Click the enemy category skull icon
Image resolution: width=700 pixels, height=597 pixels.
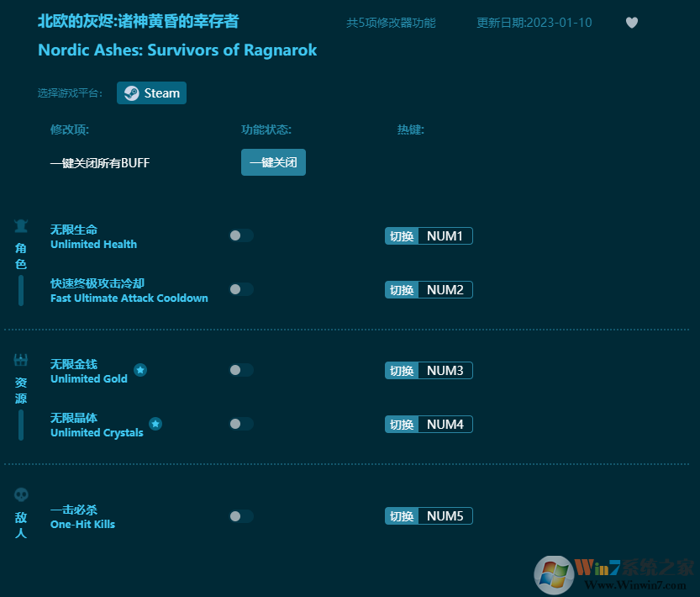[21, 494]
